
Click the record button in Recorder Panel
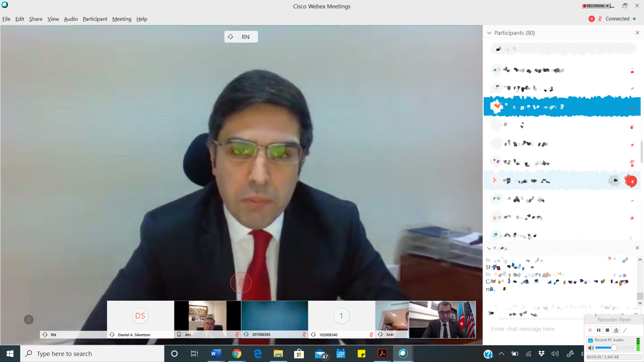[590, 330]
